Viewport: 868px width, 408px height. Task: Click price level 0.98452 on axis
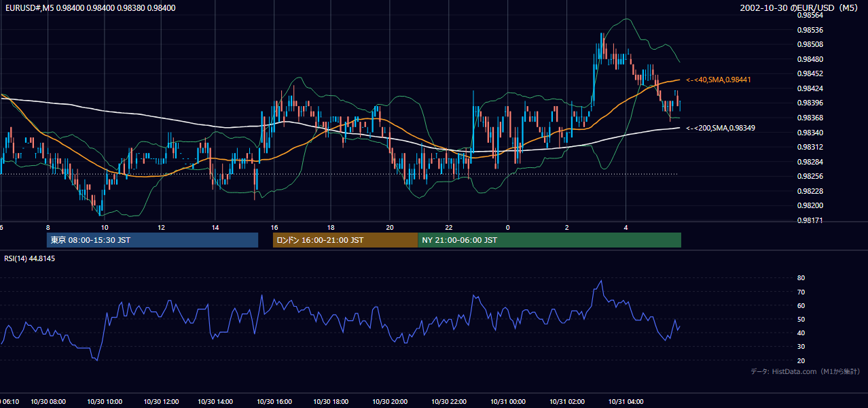coord(810,73)
